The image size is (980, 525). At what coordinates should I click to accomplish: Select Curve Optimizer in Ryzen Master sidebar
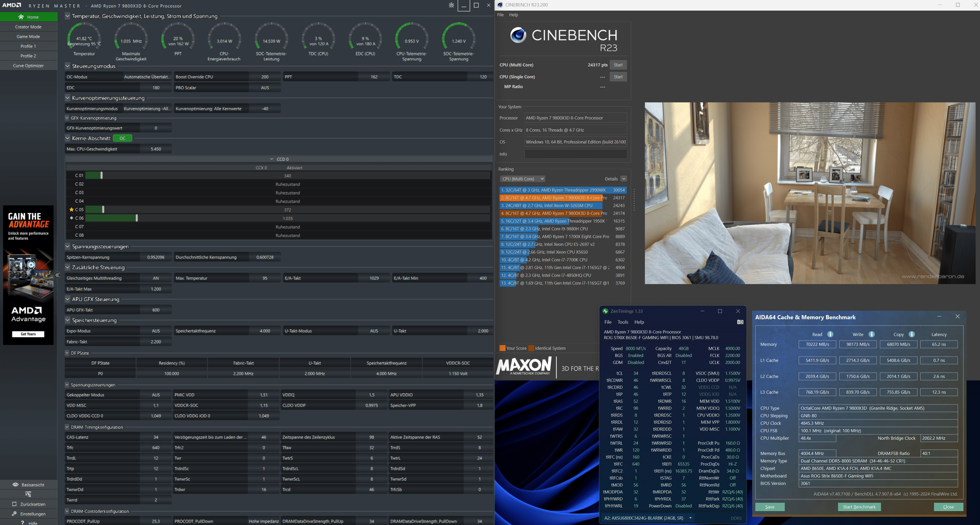tap(28, 65)
